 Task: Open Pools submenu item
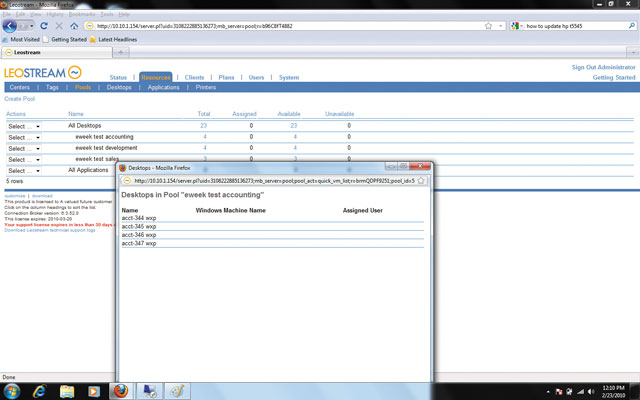coord(83,87)
